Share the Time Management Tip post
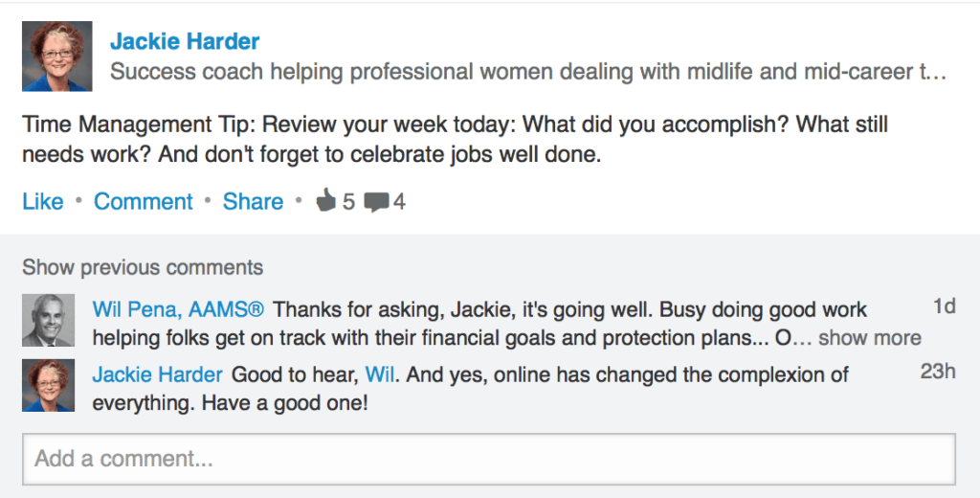 coord(253,202)
